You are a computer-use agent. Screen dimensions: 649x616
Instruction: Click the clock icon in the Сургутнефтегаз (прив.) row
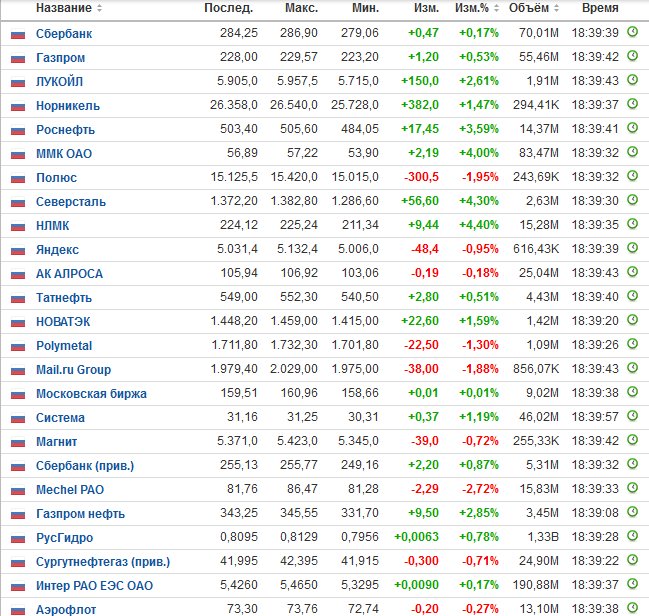pos(632,560)
